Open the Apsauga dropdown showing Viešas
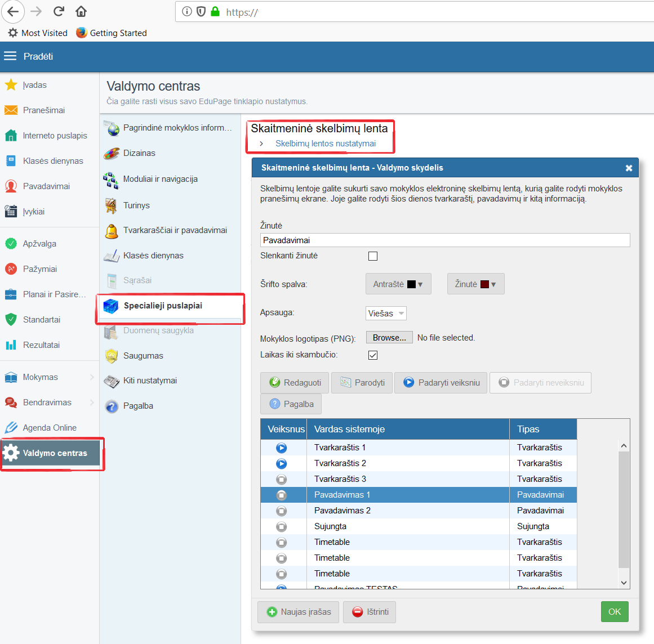The width and height of the screenshot is (654, 644). point(386,314)
